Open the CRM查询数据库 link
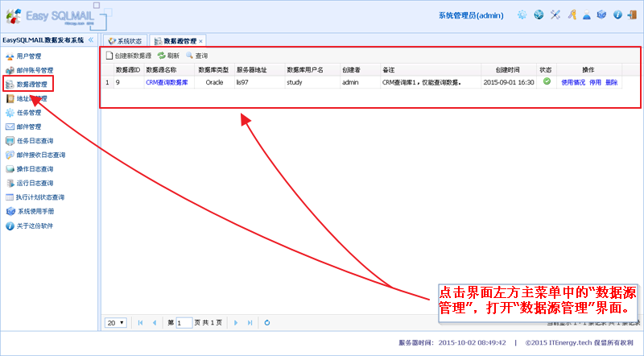This screenshot has width=644, height=356. tap(167, 82)
